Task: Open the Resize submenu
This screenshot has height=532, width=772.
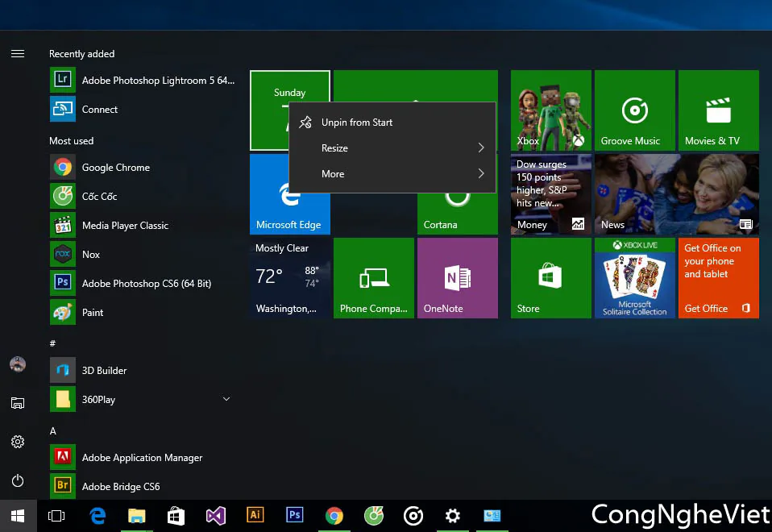Action: (x=392, y=148)
